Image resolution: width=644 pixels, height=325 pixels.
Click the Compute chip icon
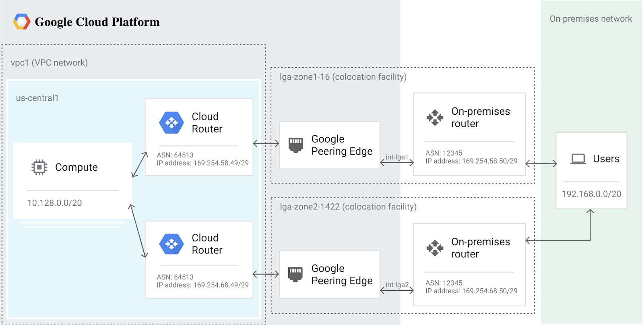[39, 167]
